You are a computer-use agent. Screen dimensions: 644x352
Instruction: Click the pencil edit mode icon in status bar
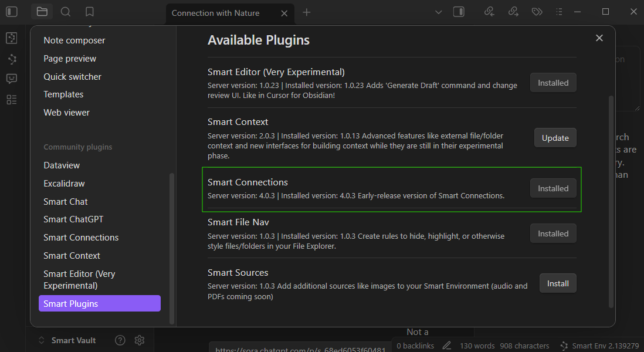tap(447, 346)
